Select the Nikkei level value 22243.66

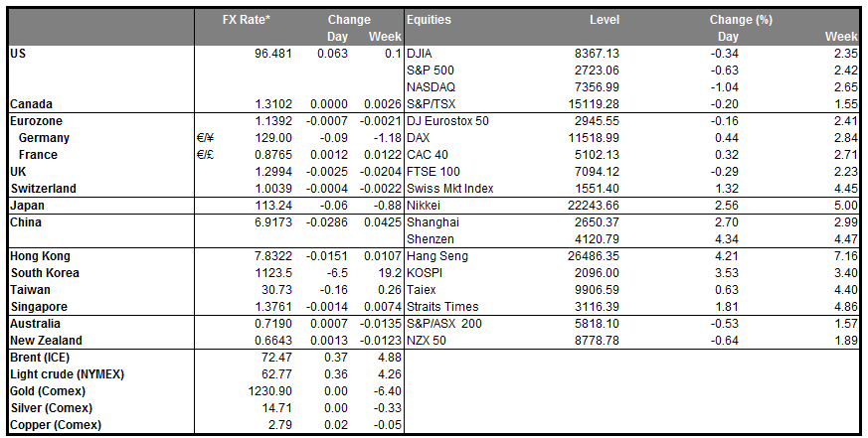[x=593, y=205]
